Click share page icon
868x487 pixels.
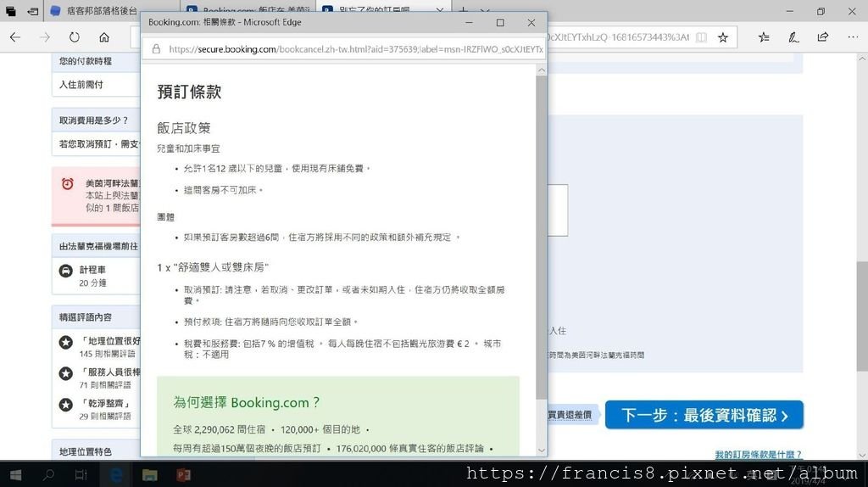(823, 37)
